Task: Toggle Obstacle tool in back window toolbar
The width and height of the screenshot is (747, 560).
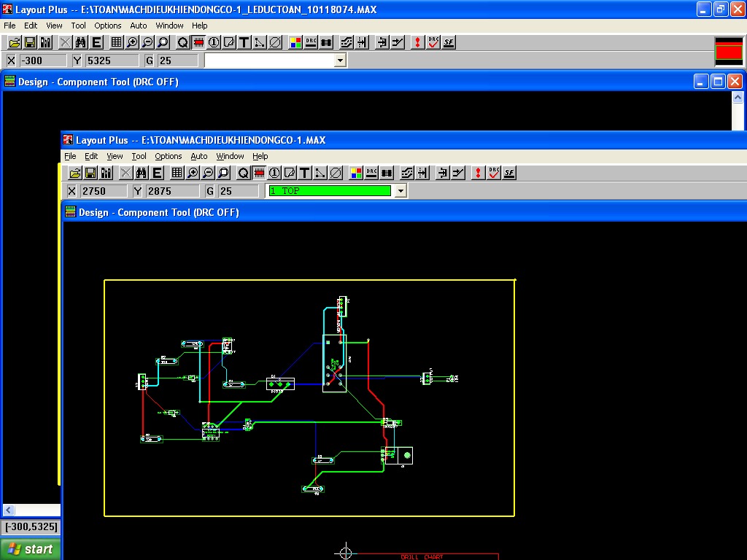Action: point(229,42)
